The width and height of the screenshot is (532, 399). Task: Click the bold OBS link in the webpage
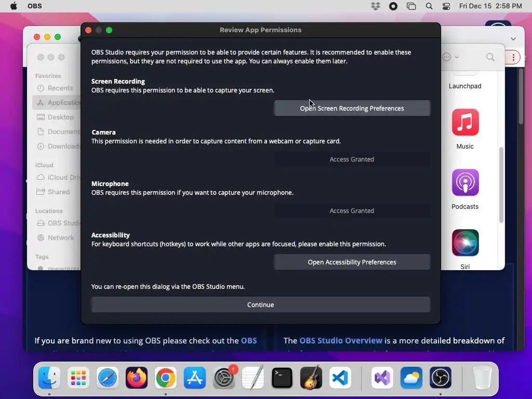tap(249, 341)
